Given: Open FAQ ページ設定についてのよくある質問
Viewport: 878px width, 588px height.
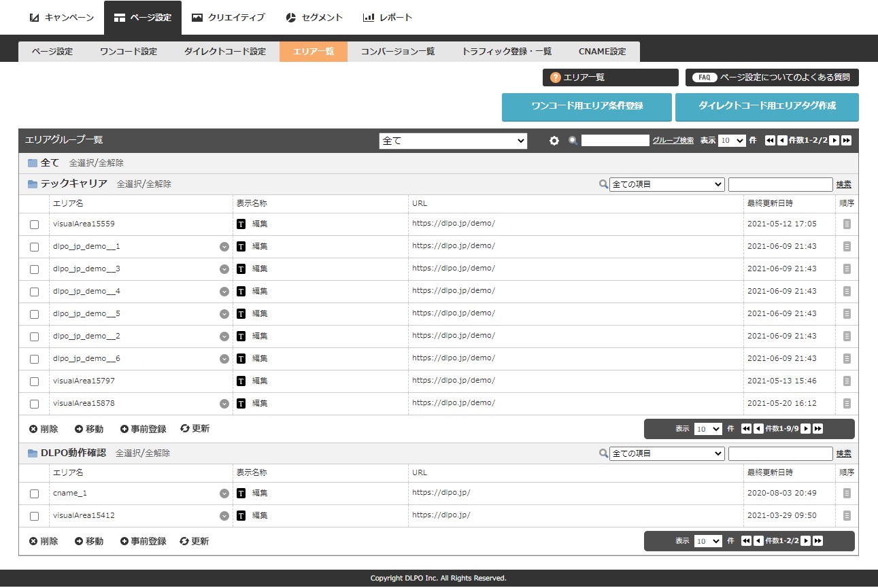Looking at the screenshot, I should click(772, 77).
